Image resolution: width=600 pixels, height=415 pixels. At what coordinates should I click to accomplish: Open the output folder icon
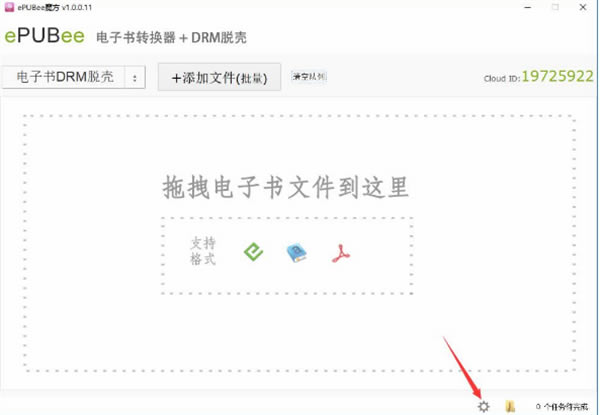click(x=510, y=406)
